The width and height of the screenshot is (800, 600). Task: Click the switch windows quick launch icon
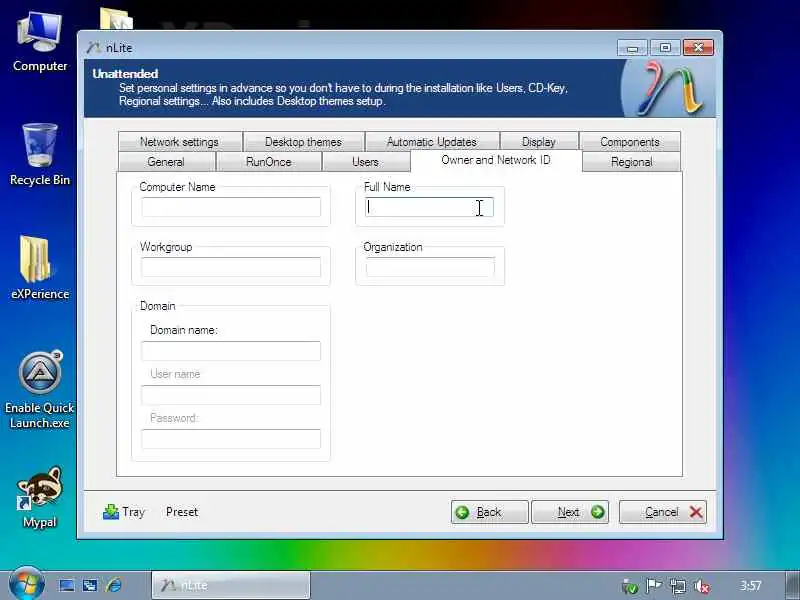pos(90,585)
